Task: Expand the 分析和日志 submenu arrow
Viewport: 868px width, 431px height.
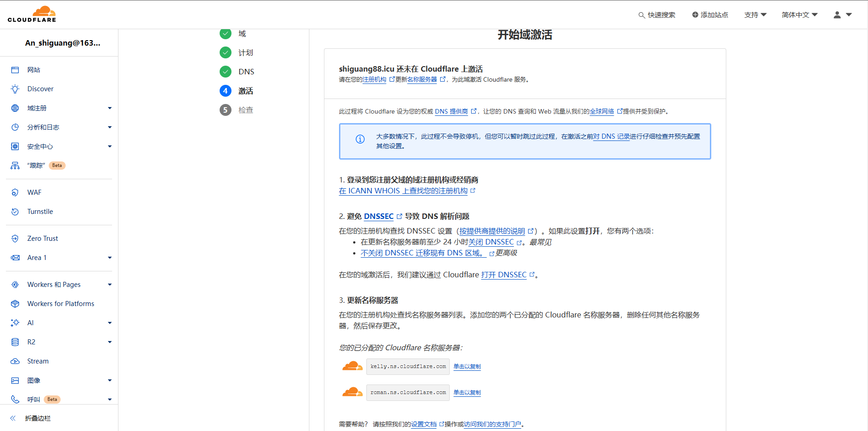Action: click(x=110, y=127)
